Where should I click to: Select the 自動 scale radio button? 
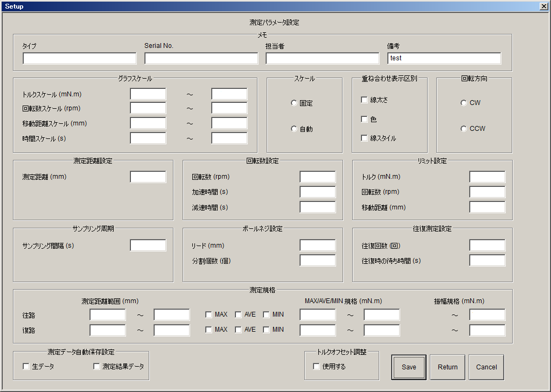click(x=294, y=129)
